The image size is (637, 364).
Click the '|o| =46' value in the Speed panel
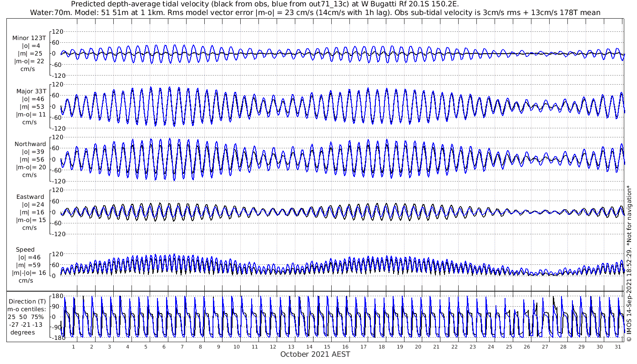pos(29,258)
